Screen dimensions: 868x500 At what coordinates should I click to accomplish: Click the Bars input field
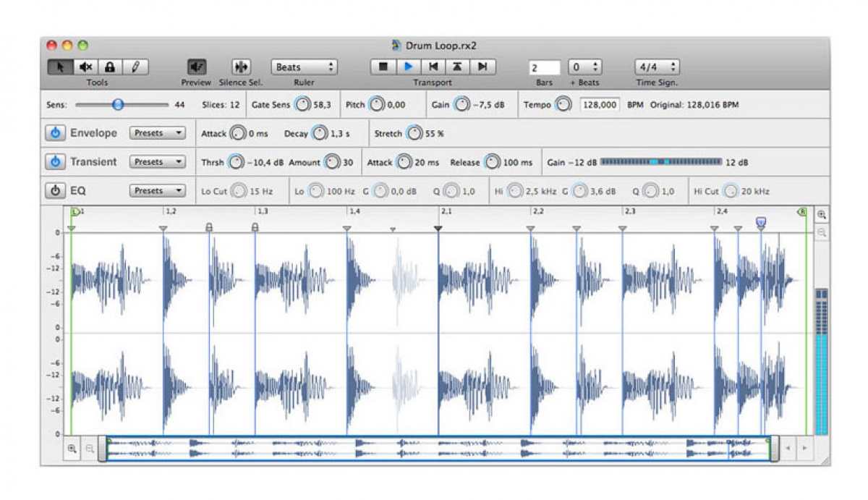[x=545, y=68]
